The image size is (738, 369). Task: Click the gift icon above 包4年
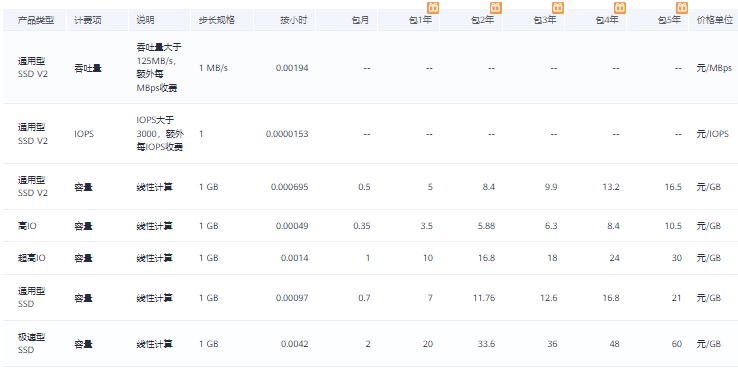click(x=620, y=8)
